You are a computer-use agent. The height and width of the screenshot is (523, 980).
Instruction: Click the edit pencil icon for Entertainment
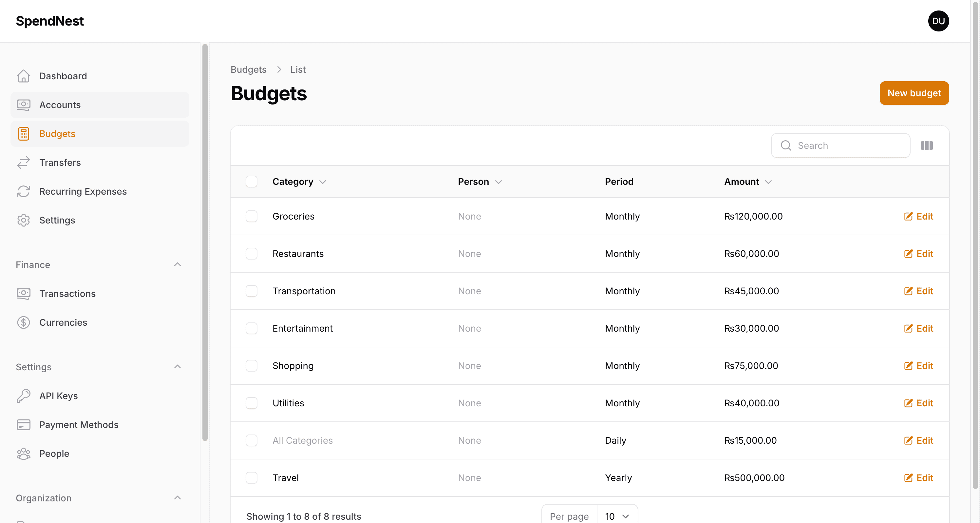pos(908,328)
